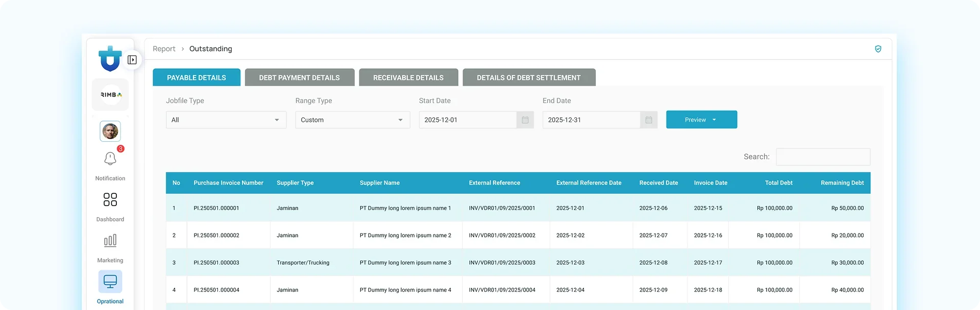Open the End Date calendar icon

click(x=649, y=120)
